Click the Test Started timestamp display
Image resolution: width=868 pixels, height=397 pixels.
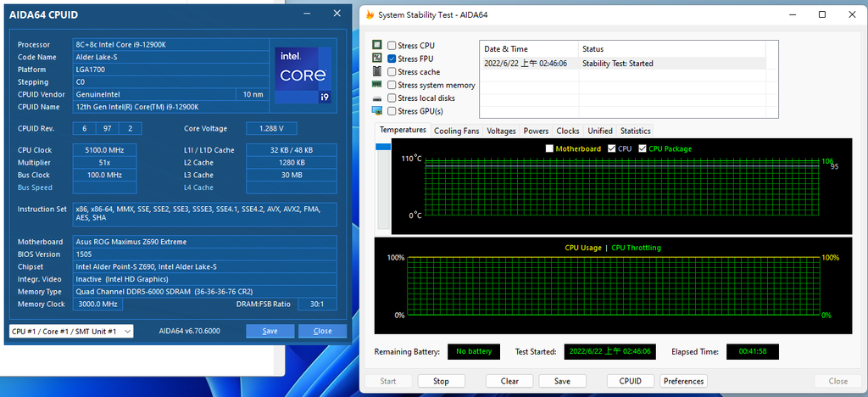tap(609, 351)
